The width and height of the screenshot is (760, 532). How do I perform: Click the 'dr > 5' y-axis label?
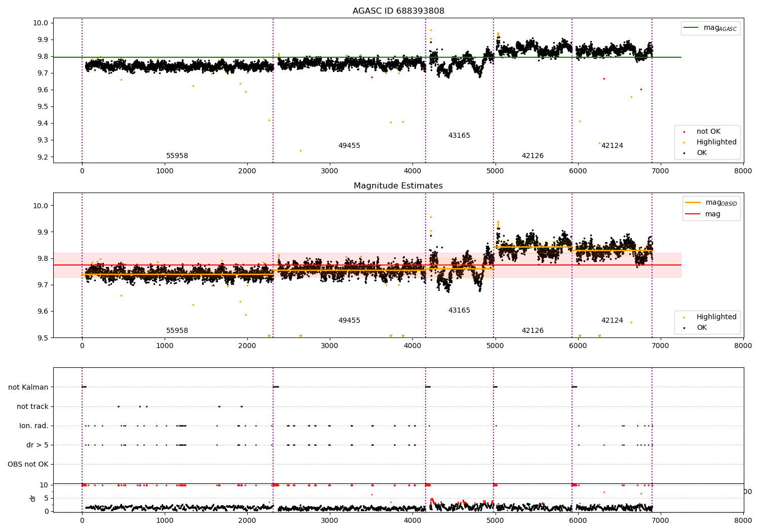click(x=37, y=445)
